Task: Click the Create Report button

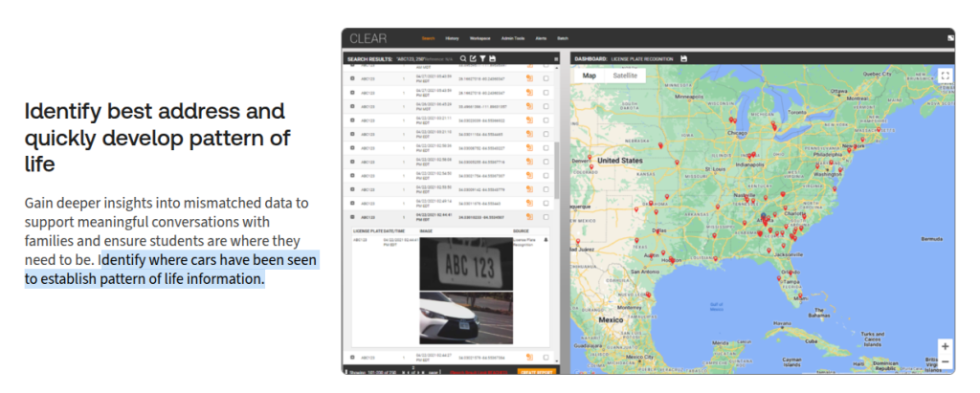Action: click(536, 371)
